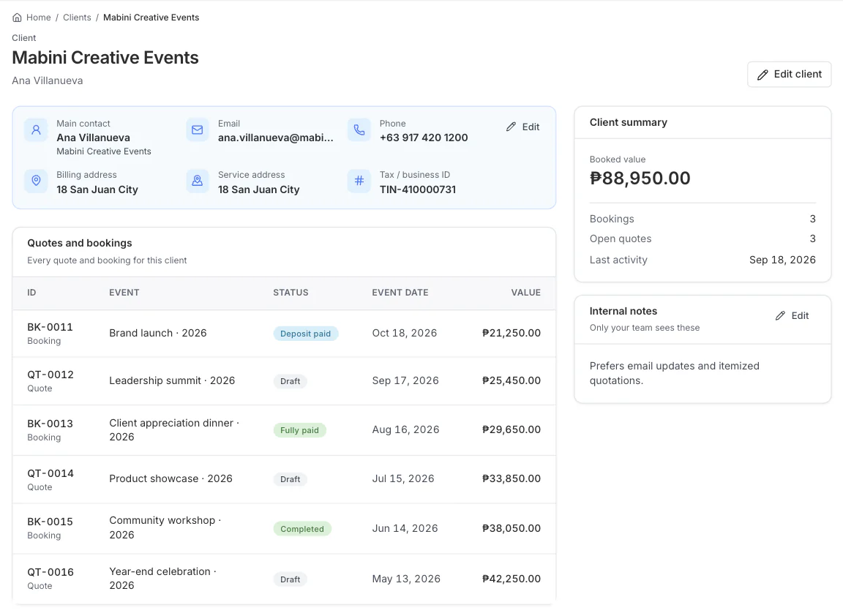Click the Bookings summary row label

[612, 219]
